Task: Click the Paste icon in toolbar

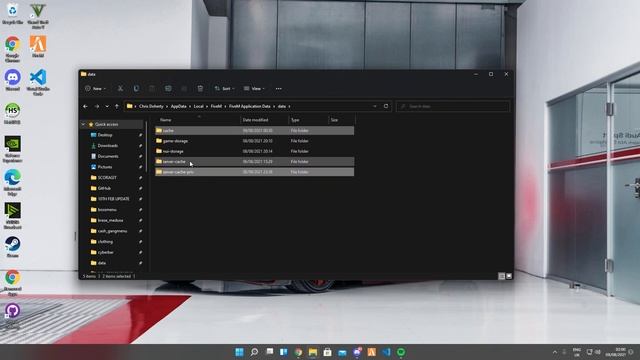Action: pyautogui.click(x=152, y=89)
